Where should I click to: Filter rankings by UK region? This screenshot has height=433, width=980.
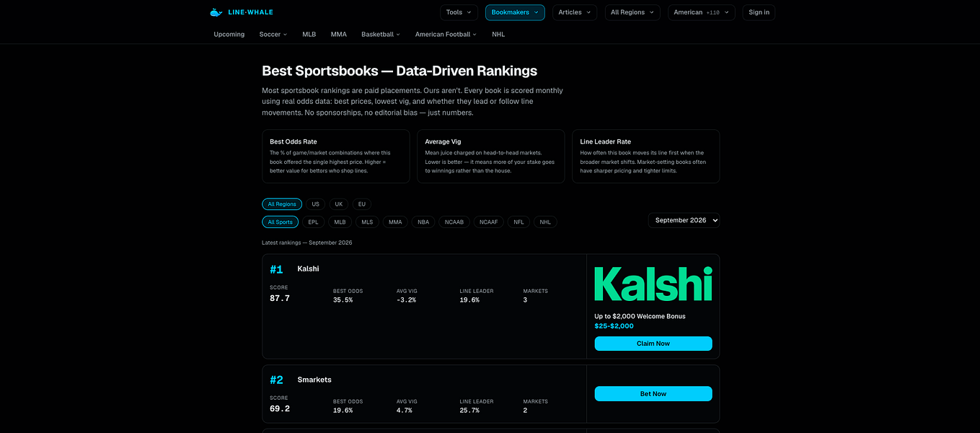(x=339, y=204)
